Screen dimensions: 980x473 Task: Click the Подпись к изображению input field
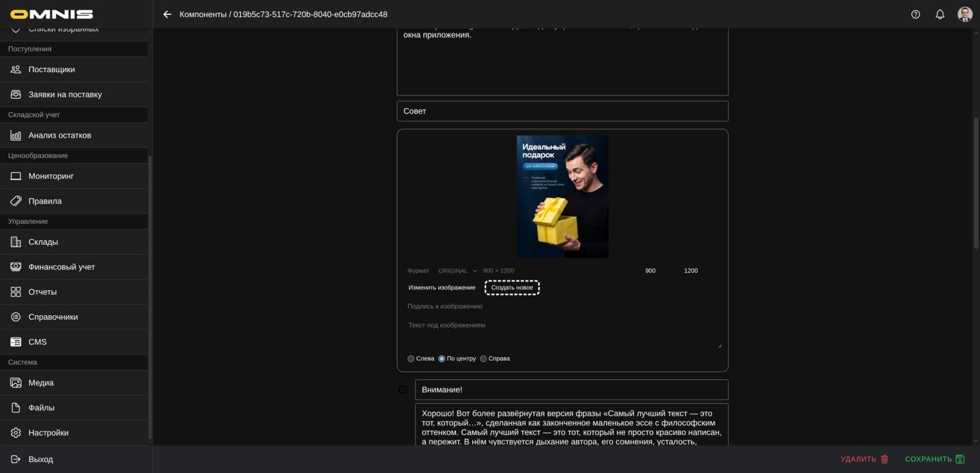[x=562, y=306]
